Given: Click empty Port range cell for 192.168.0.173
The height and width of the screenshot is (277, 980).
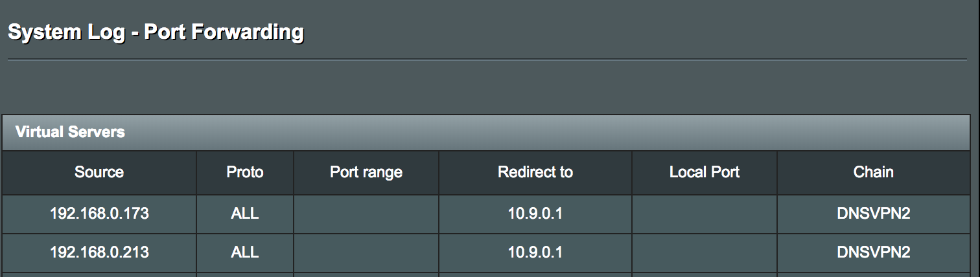Looking at the screenshot, I should point(366,214).
